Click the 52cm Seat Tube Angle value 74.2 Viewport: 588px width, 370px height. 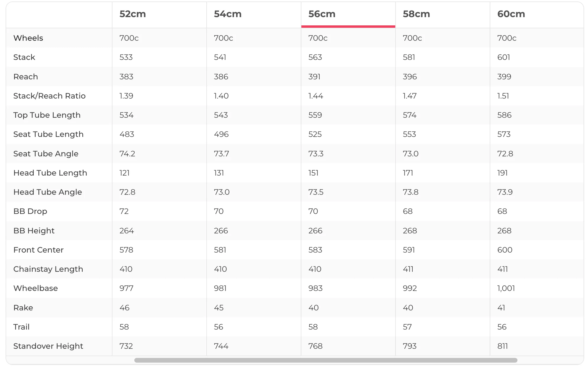click(127, 154)
